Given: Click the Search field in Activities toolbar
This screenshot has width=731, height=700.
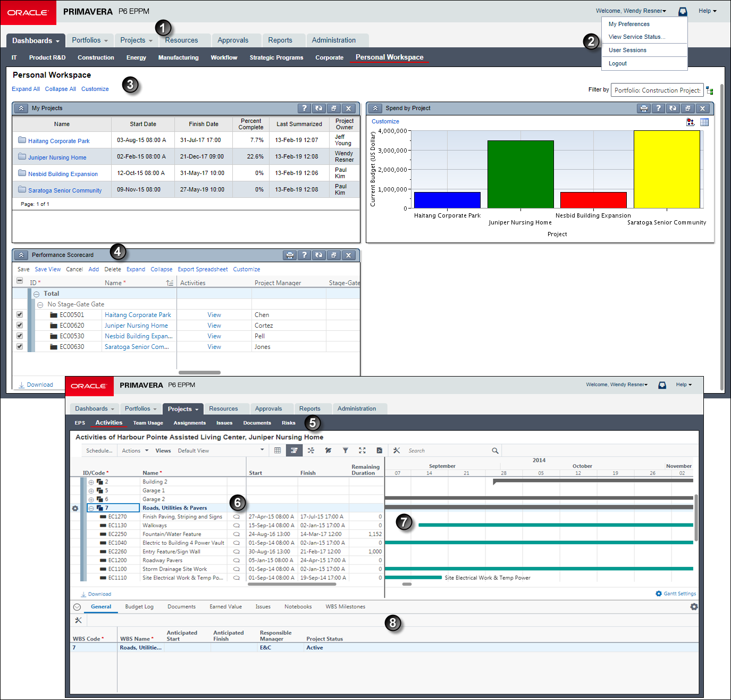Looking at the screenshot, I should click(448, 451).
